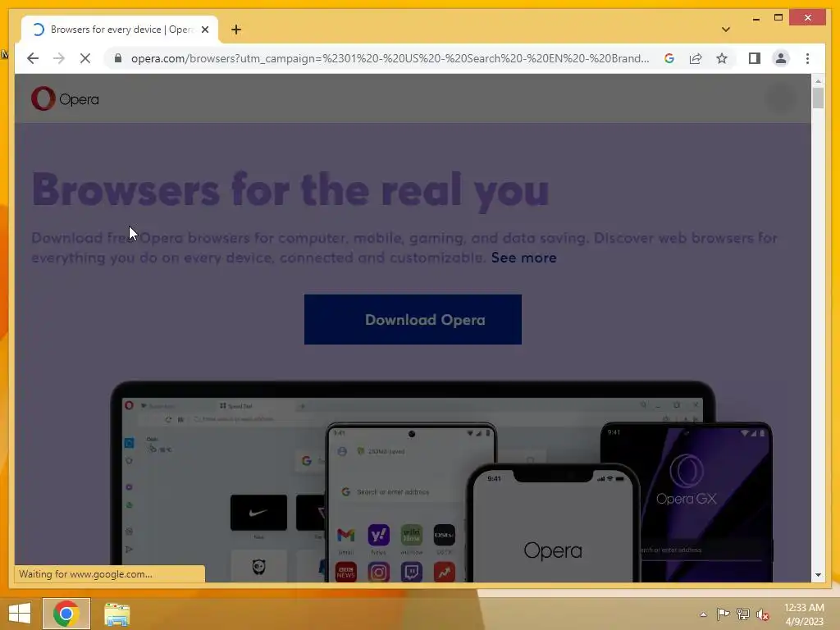The height and width of the screenshot is (630, 840).
Task: Close the Browsers for every device tab
Action: coord(204,30)
